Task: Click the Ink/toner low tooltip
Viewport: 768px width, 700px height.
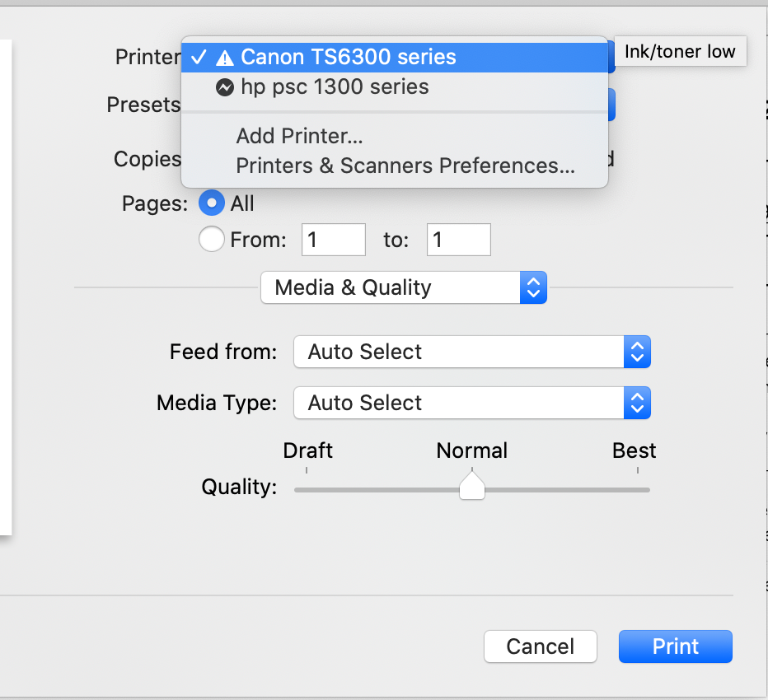Action: [681, 51]
